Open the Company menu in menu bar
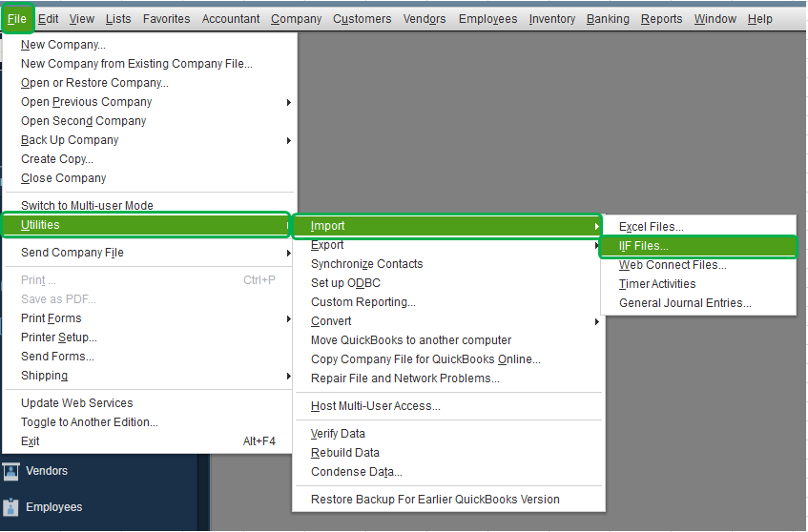This screenshot has height=532, width=808. click(x=297, y=19)
